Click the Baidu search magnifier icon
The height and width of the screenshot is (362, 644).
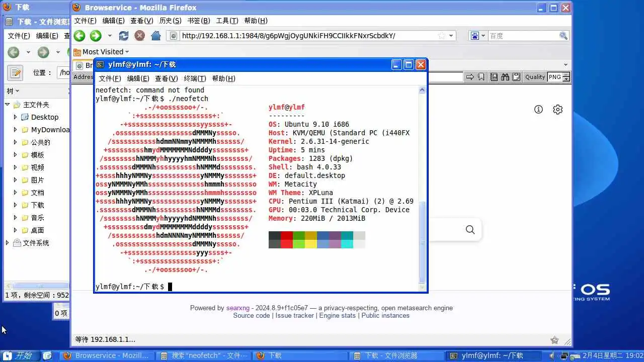[x=563, y=36]
